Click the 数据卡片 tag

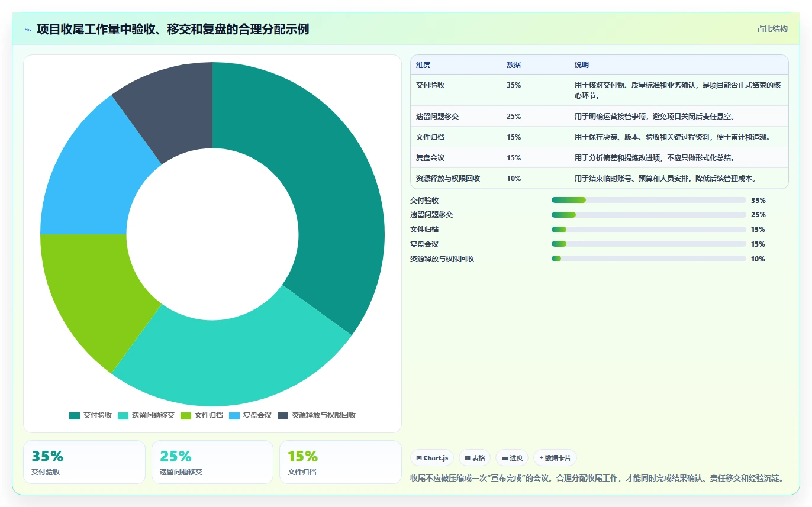[555, 458]
